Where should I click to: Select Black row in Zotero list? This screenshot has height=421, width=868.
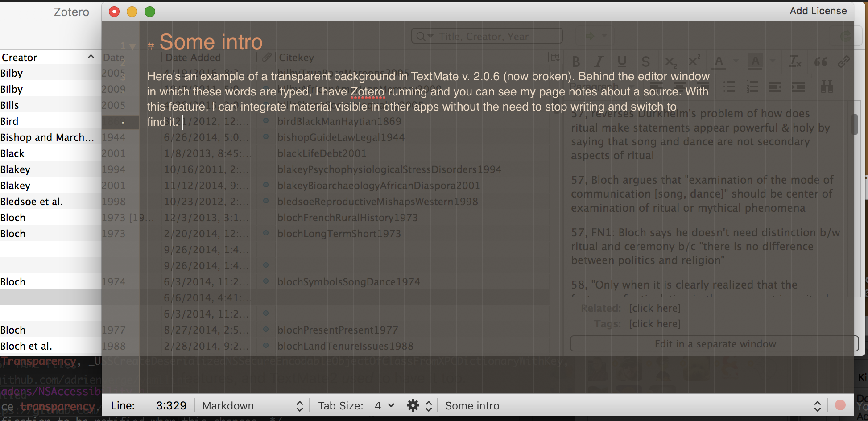click(x=49, y=153)
